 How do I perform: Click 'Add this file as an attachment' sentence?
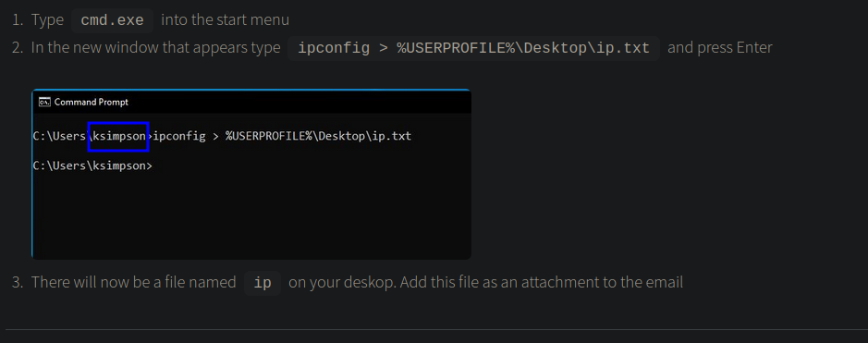pos(542,282)
